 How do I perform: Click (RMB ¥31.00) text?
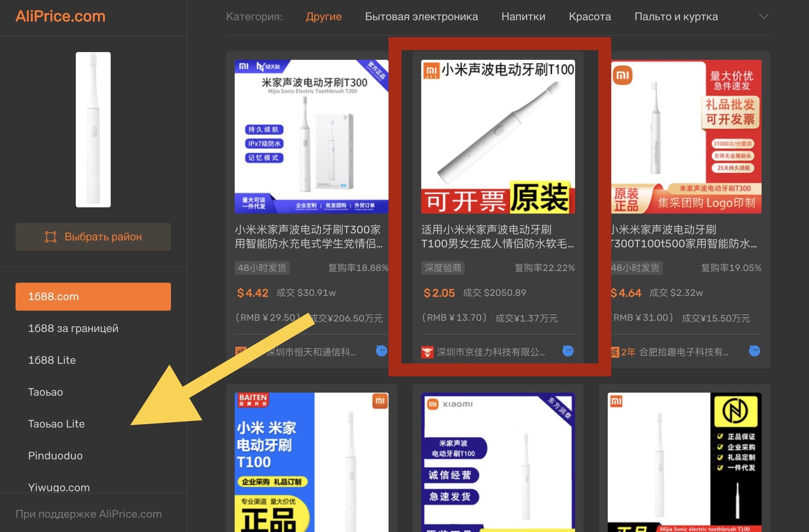(642, 318)
